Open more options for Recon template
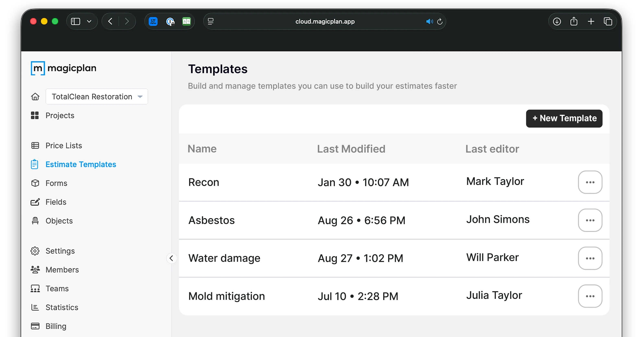 (590, 182)
